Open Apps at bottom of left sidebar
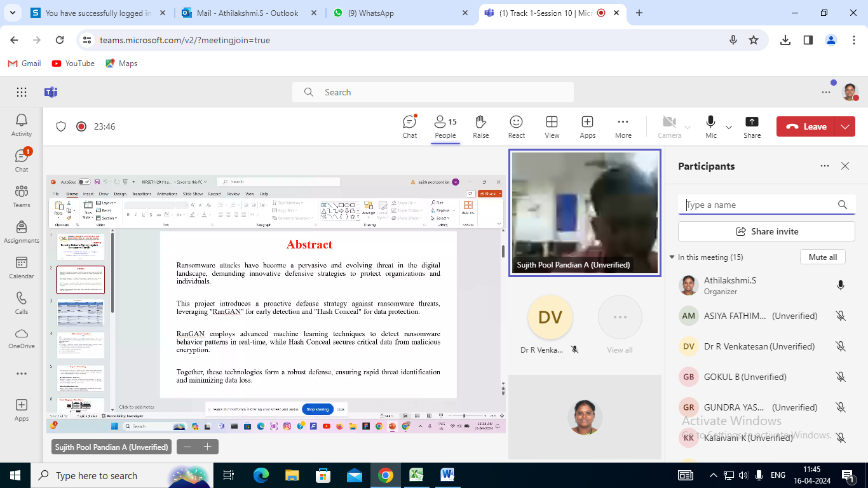The width and height of the screenshot is (868, 488). (x=22, y=410)
